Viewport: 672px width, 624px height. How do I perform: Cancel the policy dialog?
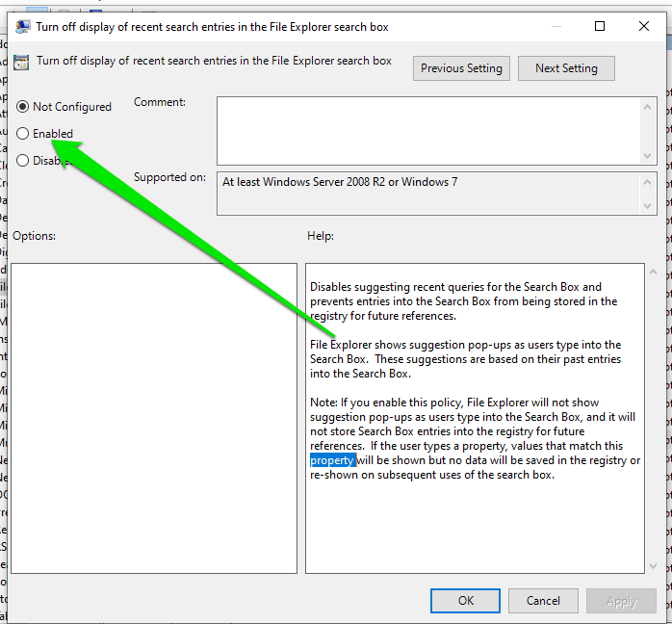click(543, 601)
